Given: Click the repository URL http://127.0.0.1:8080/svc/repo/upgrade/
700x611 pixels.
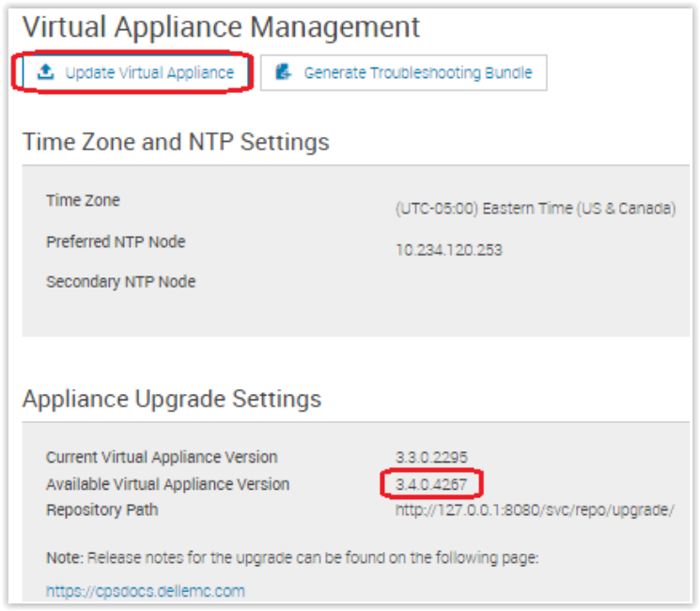Looking at the screenshot, I should [x=535, y=510].
